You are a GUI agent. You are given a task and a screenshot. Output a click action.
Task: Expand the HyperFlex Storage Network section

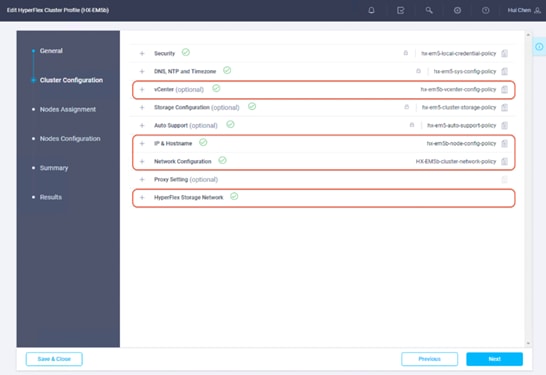[x=142, y=197]
